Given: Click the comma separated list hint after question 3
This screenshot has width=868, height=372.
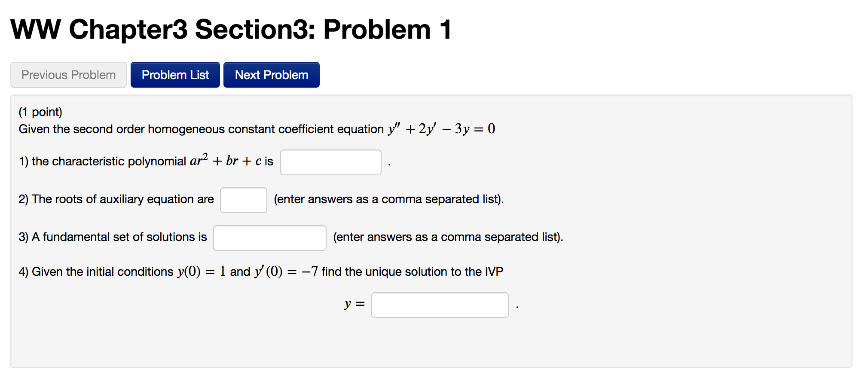Looking at the screenshot, I should pos(448,236).
